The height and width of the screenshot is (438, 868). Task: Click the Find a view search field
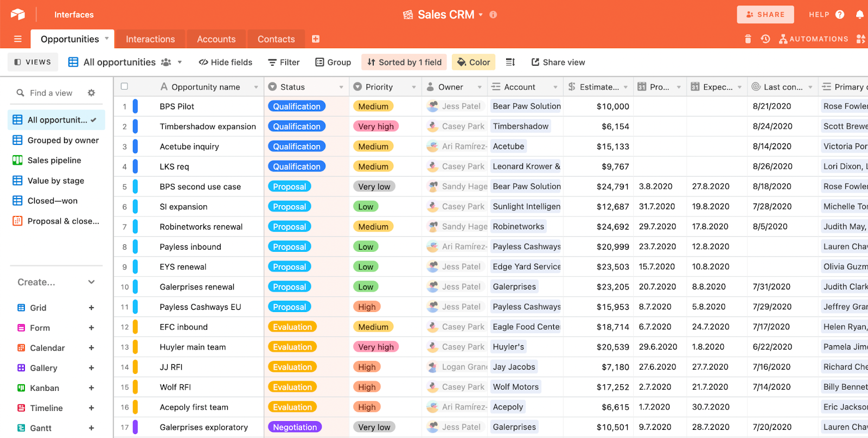(x=51, y=93)
